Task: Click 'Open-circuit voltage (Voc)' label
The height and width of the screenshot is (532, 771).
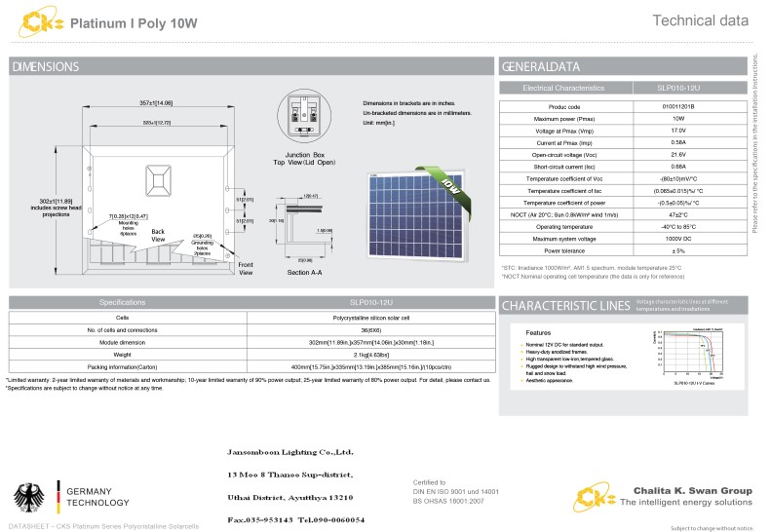Action: pos(564,155)
